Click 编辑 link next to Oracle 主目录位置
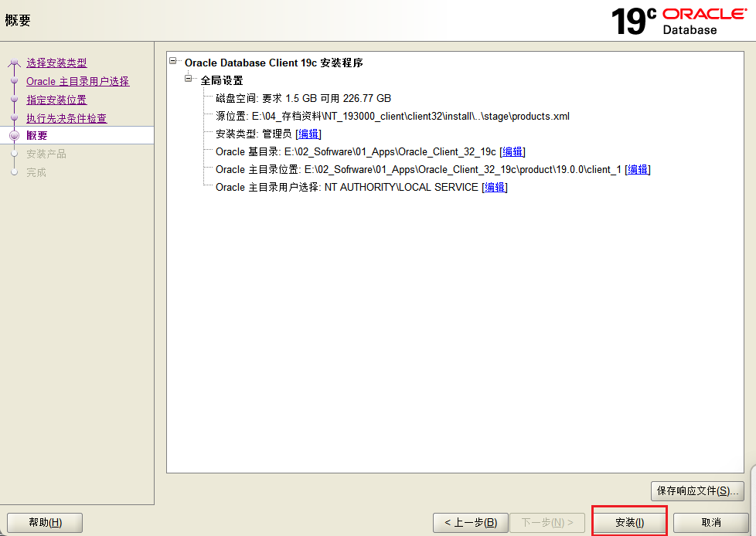Viewport: 756px width, 536px height. coord(638,169)
